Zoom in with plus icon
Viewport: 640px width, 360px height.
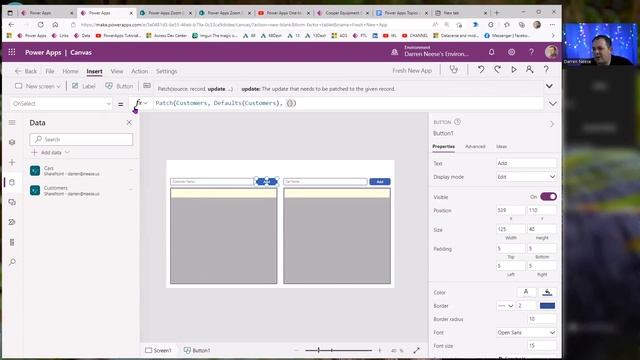[380, 350]
